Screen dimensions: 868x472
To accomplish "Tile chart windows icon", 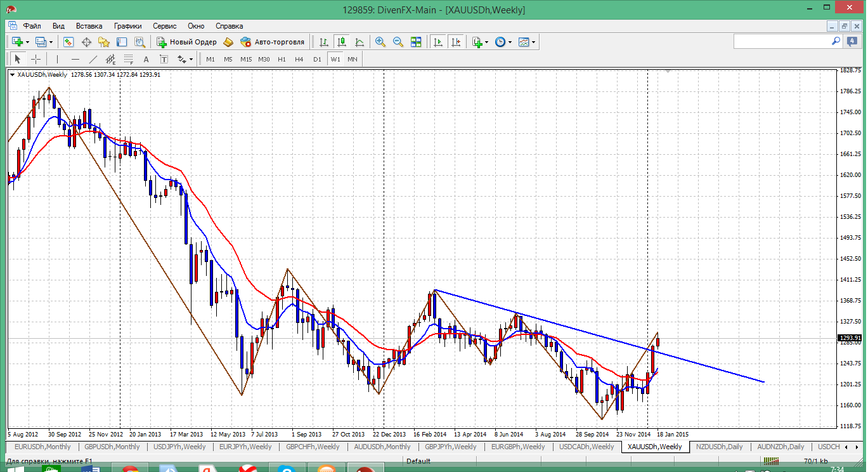I will (416, 42).
